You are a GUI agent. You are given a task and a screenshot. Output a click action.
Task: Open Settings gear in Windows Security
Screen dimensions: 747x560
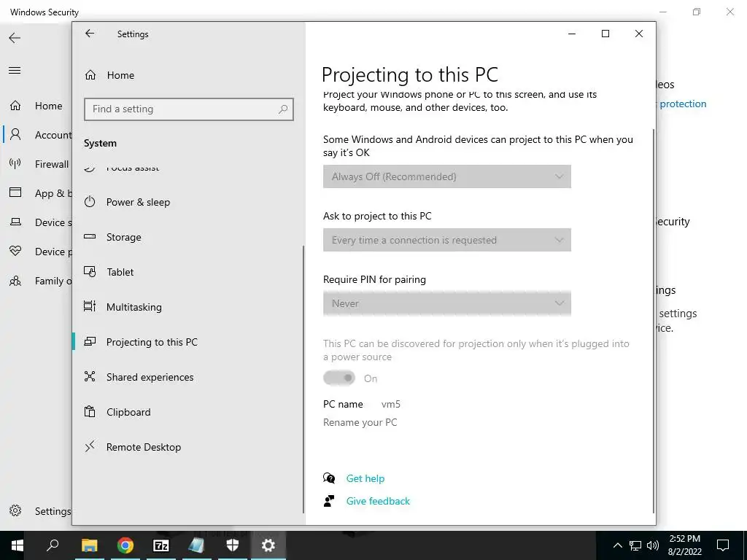[15, 511]
